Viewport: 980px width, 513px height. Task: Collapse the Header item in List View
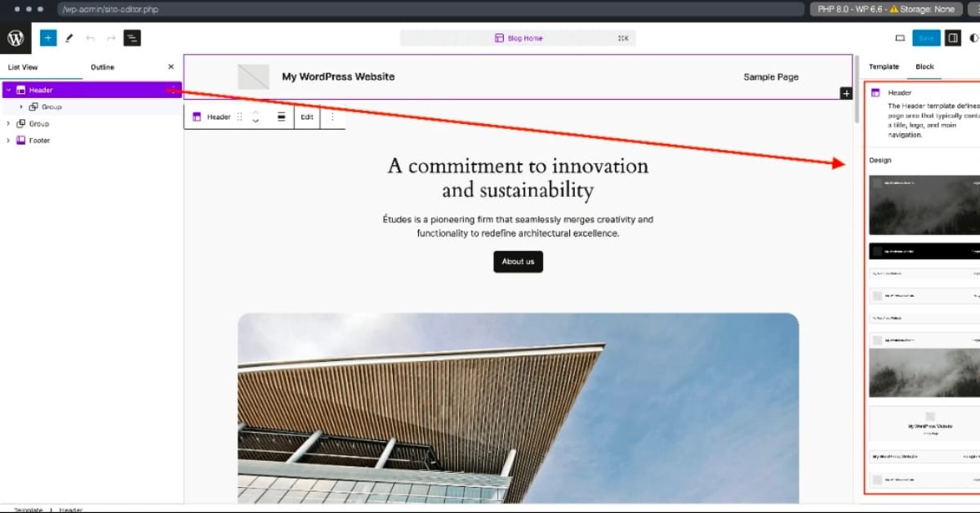8,90
